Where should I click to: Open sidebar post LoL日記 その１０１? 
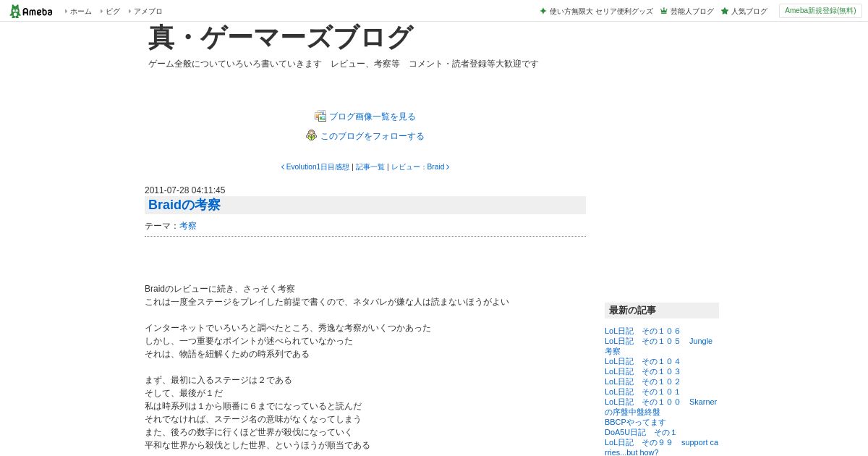click(642, 392)
